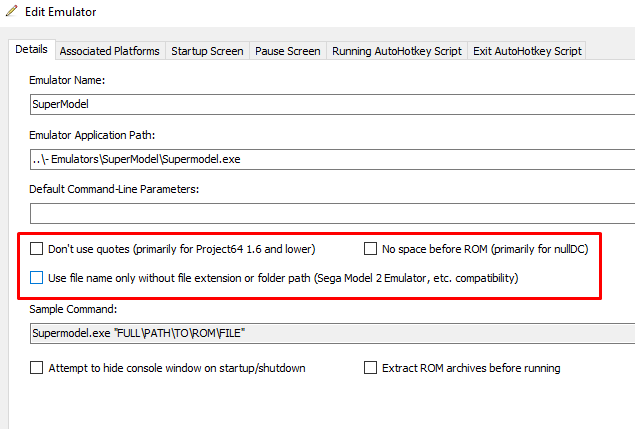Image resolution: width=635 pixels, height=429 pixels.
Task: Click the Emulator Name: label
Action: [67, 80]
